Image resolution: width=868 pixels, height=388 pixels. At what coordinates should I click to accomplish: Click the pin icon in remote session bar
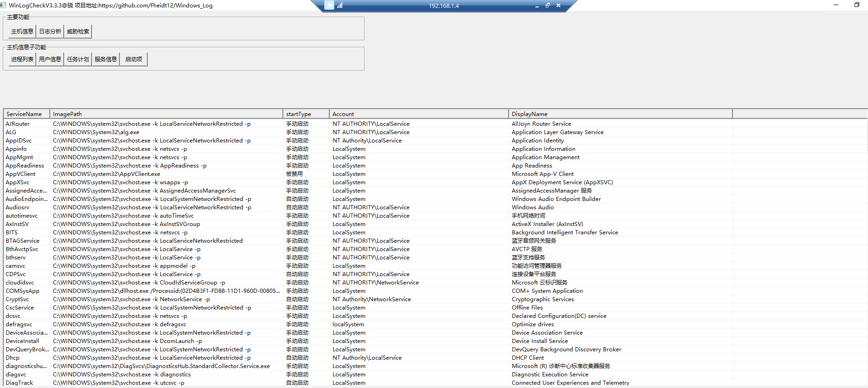pyautogui.click(x=329, y=6)
